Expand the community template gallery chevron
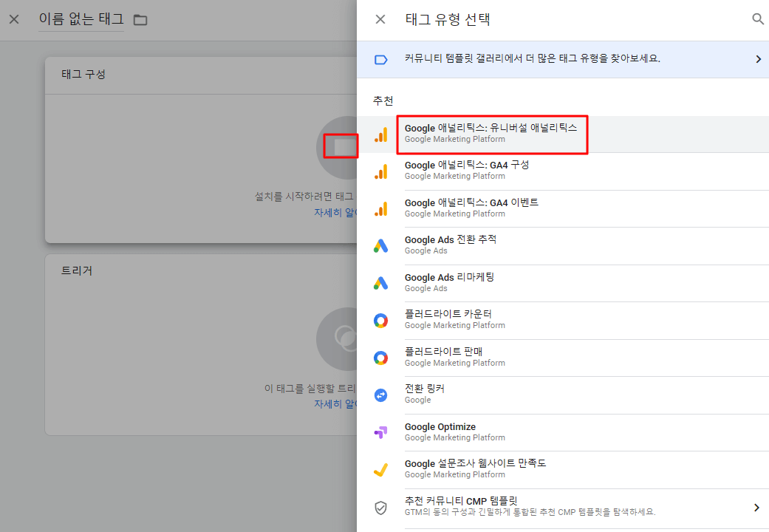The image size is (769, 532). coord(759,58)
